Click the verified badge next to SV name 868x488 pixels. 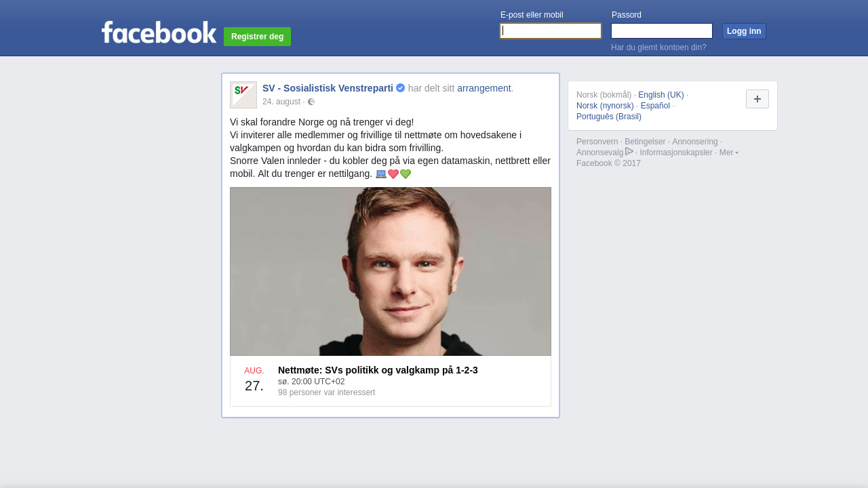click(x=401, y=87)
